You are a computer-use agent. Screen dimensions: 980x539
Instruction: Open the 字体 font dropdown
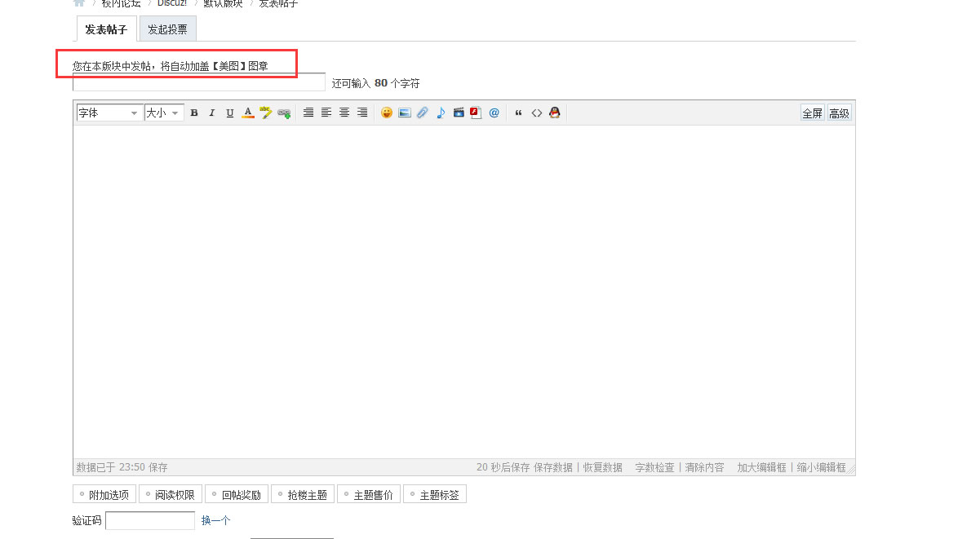tap(109, 113)
